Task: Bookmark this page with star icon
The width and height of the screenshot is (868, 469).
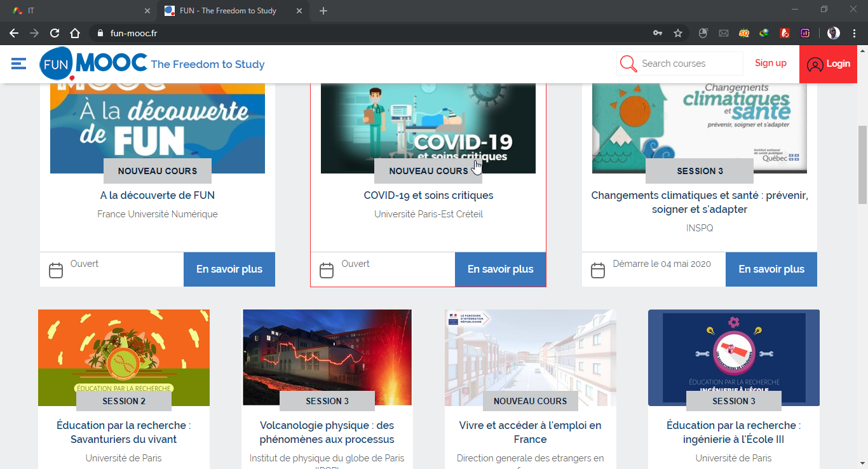Action: pyautogui.click(x=678, y=33)
